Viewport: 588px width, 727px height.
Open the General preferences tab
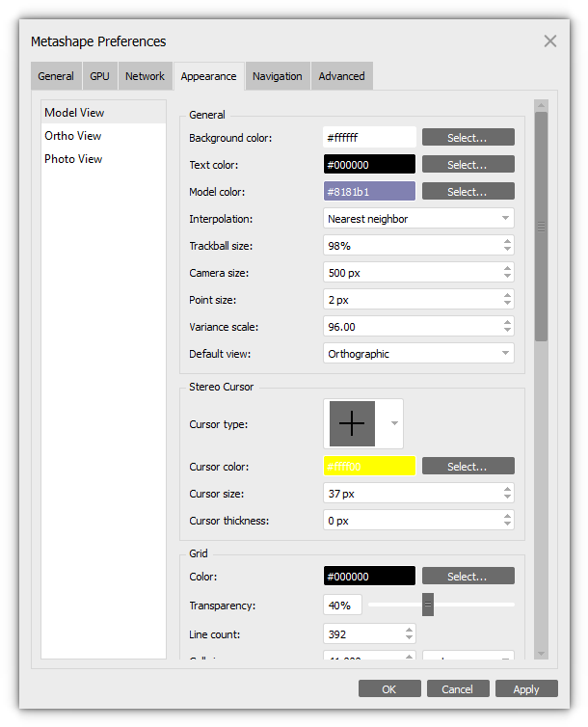click(x=56, y=76)
